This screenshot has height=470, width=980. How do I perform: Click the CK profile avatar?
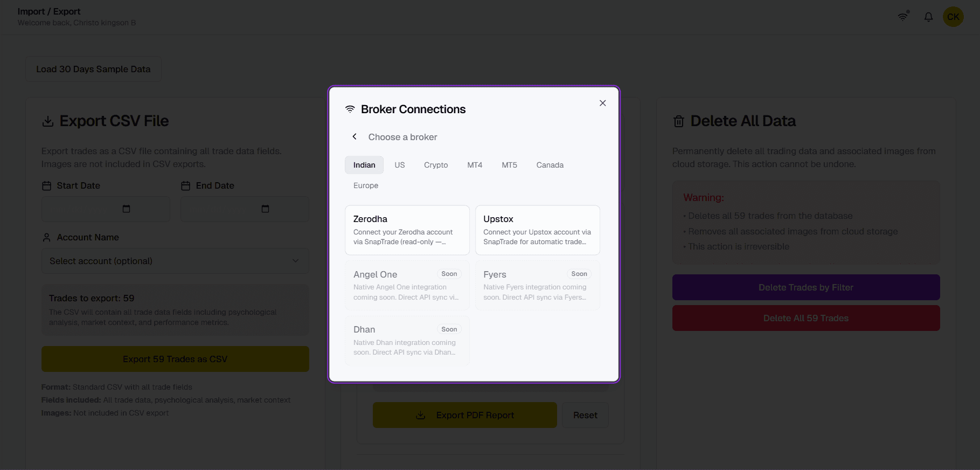coord(953,17)
